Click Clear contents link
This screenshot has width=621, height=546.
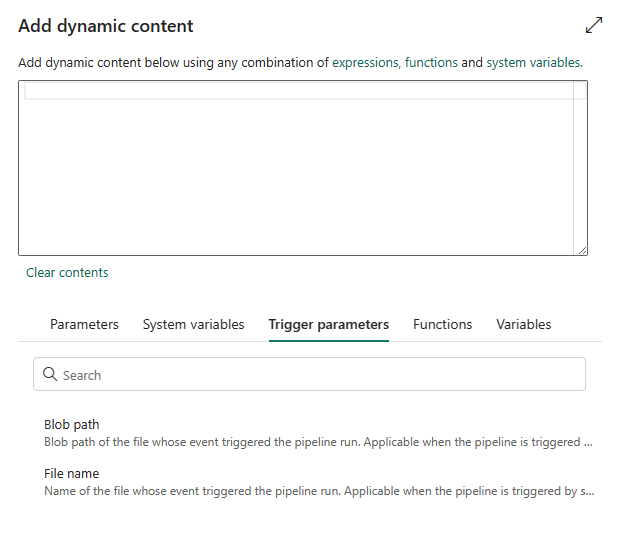pos(67,272)
